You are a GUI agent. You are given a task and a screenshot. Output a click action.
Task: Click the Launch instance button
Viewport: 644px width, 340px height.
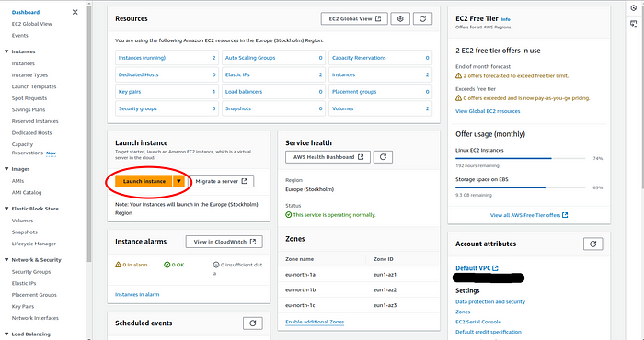click(144, 181)
